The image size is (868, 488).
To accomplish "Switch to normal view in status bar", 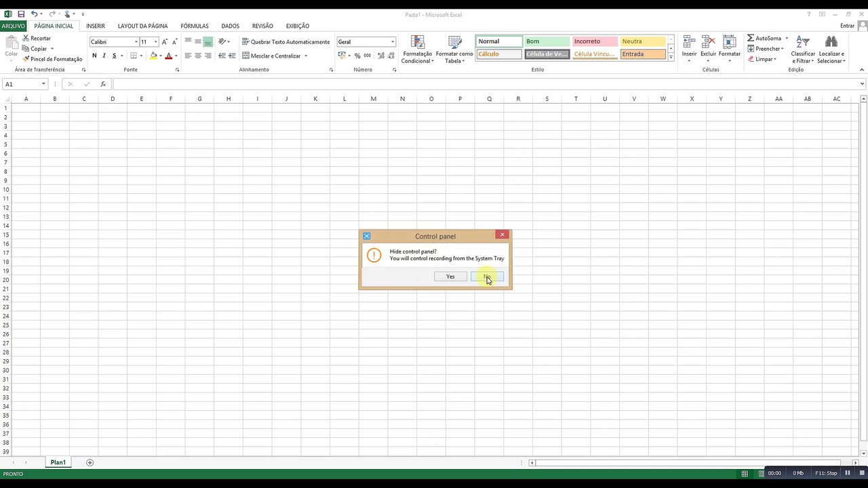I will (x=745, y=473).
